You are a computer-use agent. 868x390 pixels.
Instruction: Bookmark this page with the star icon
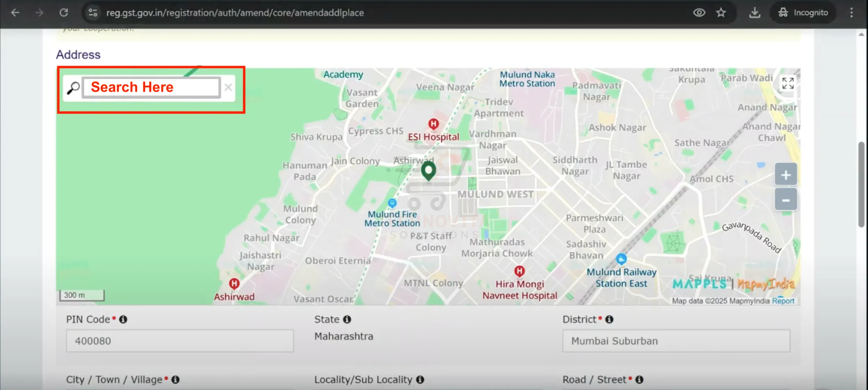pyautogui.click(x=721, y=13)
